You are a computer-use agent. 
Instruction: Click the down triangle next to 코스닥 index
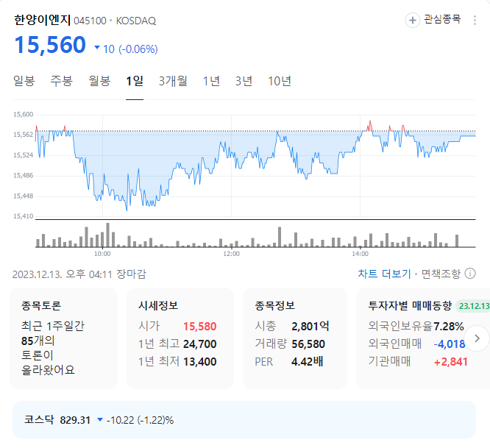coord(100,419)
